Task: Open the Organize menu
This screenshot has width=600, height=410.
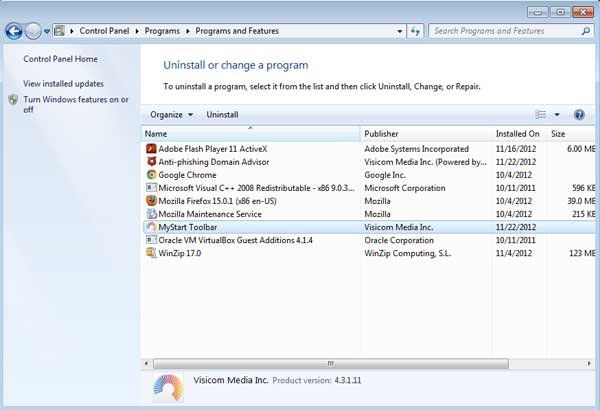Action: tap(171, 114)
